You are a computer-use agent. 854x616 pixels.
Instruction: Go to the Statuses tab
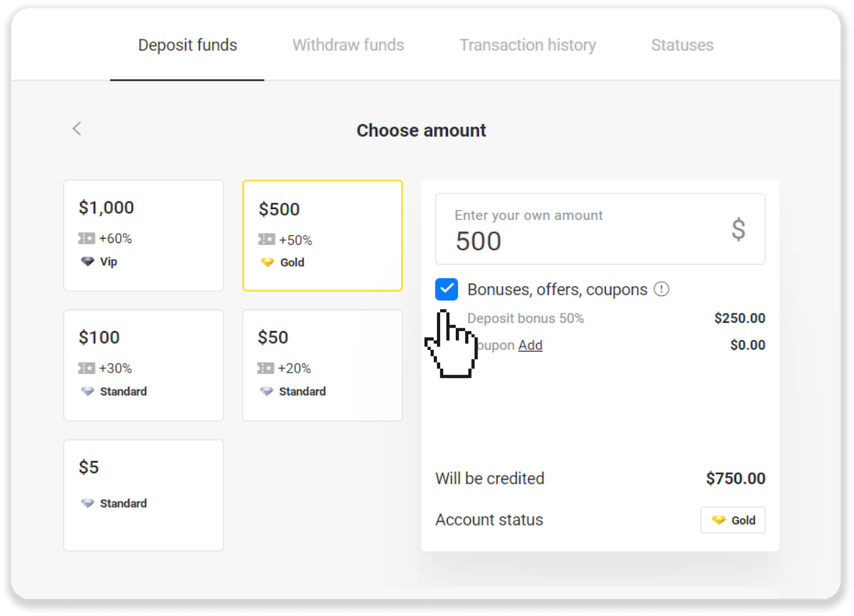click(x=682, y=45)
